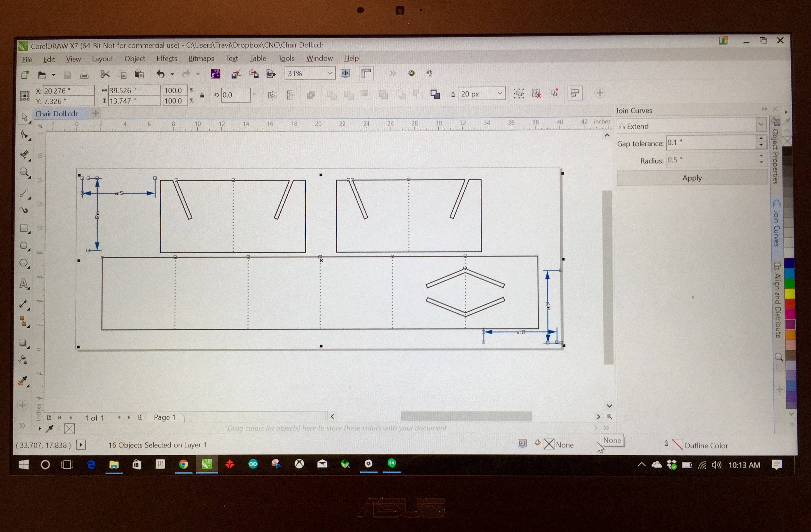The width and height of the screenshot is (811, 532).
Task: Open the File menu
Action: pos(27,59)
